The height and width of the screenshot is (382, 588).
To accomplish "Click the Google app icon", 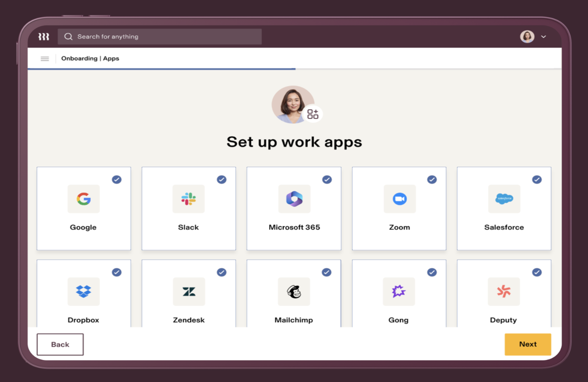I will coord(83,199).
